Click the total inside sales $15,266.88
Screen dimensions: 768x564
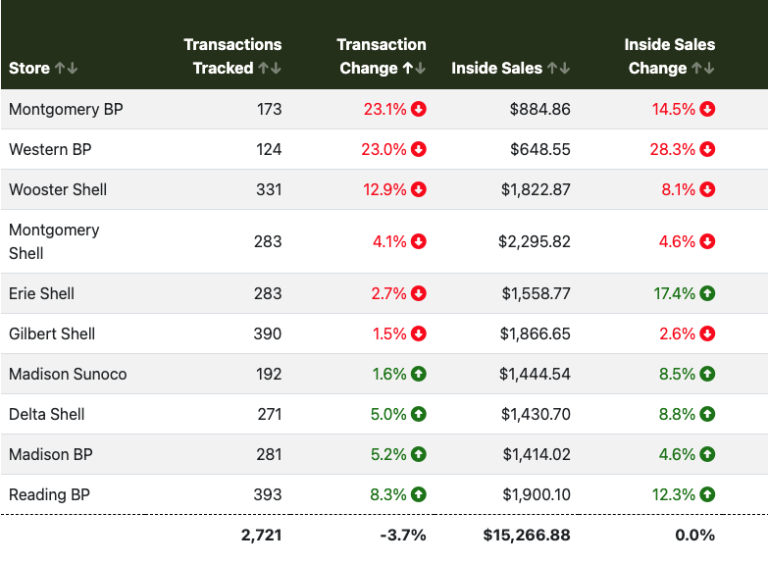527,535
